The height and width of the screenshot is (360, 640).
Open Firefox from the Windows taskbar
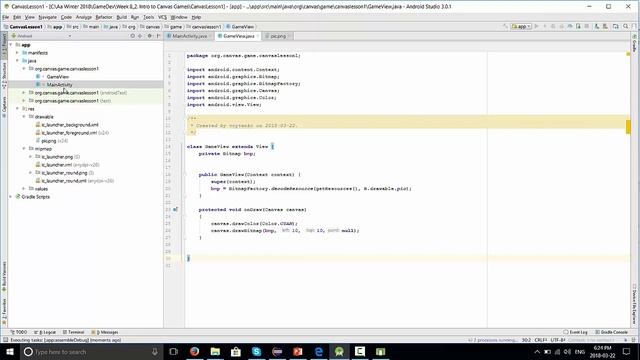coord(194,351)
